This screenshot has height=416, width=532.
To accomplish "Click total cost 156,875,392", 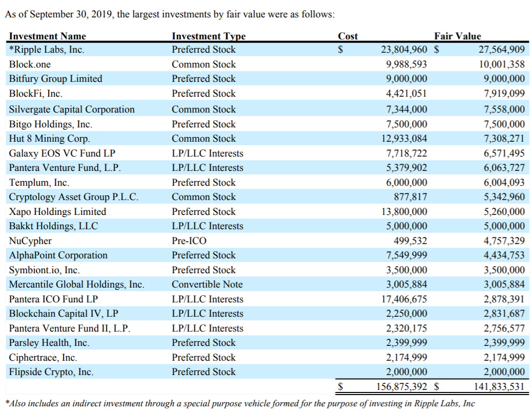I will click(x=402, y=386).
